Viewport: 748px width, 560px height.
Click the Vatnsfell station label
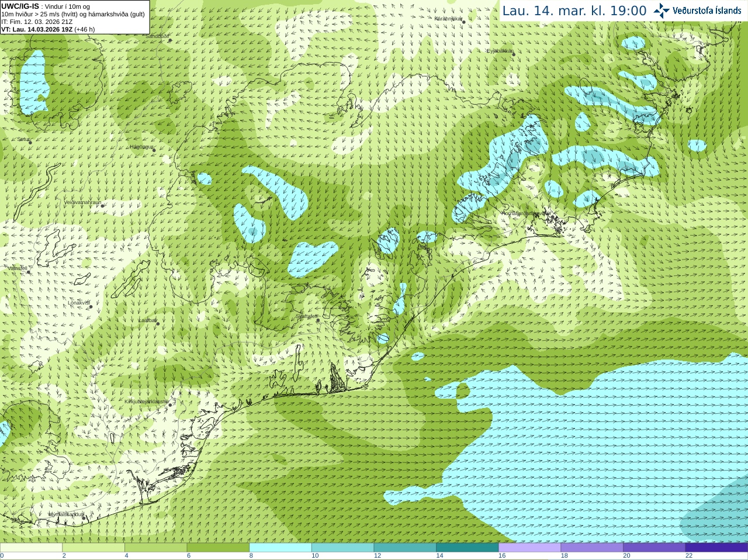point(18,268)
